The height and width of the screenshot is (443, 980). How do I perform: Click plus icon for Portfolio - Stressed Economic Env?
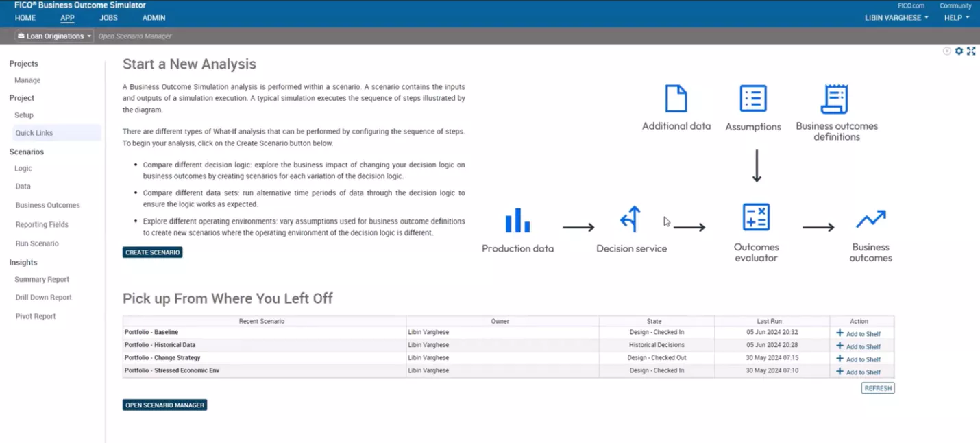point(840,371)
